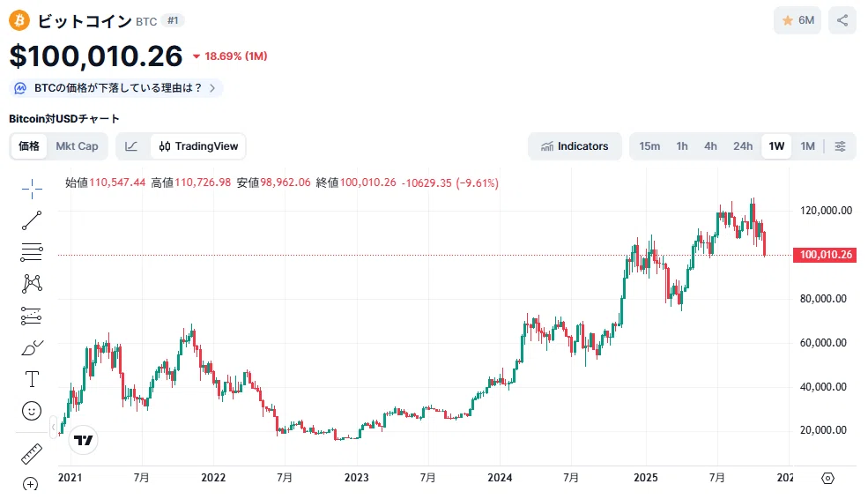Pick the brush drawing tool
Image resolution: width=868 pixels, height=499 pixels.
tap(32, 348)
